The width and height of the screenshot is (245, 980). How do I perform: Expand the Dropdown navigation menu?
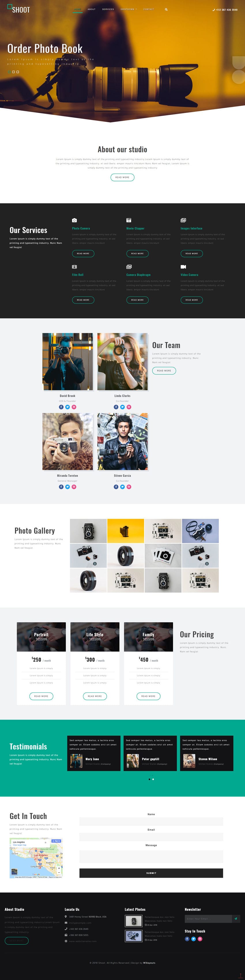pyautogui.click(x=129, y=9)
